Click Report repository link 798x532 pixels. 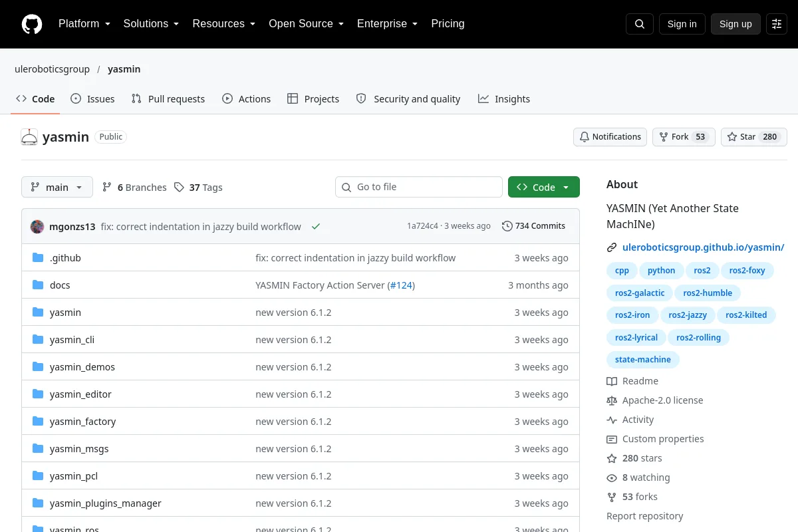(x=644, y=516)
